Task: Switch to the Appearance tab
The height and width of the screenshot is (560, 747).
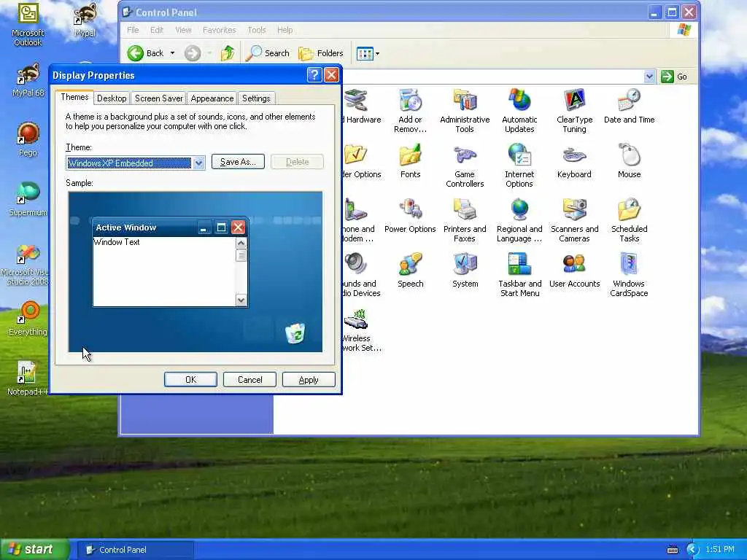Action: [212, 98]
